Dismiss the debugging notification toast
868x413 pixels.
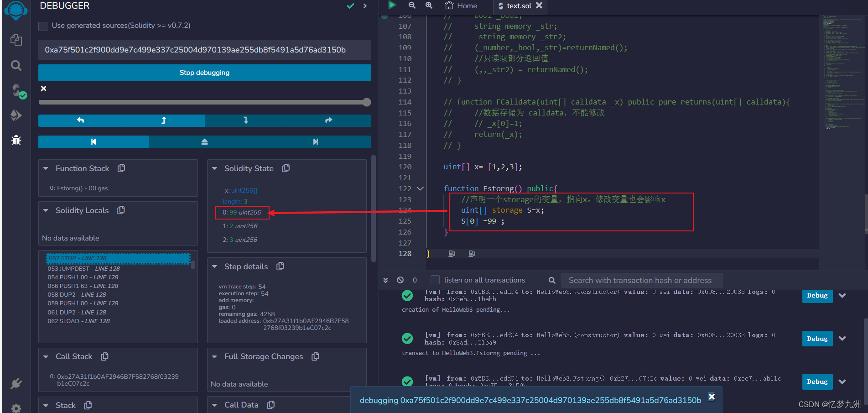(x=712, y=397)
